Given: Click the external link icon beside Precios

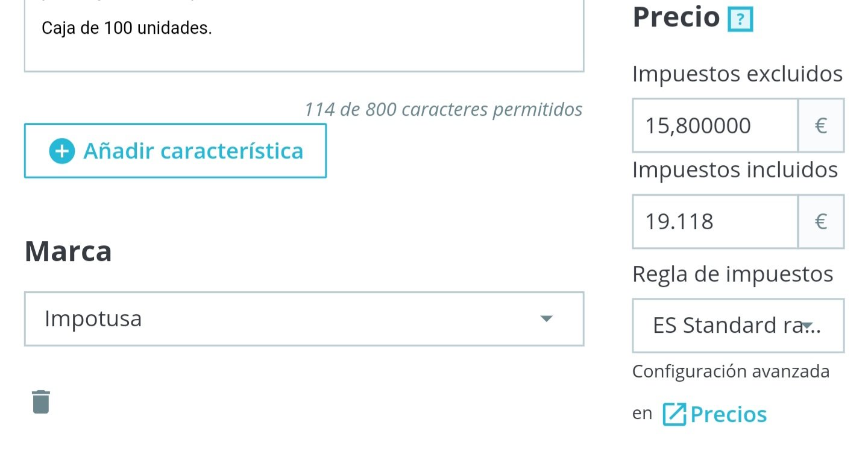Looking at the screenshot, I should pos(674,414).
